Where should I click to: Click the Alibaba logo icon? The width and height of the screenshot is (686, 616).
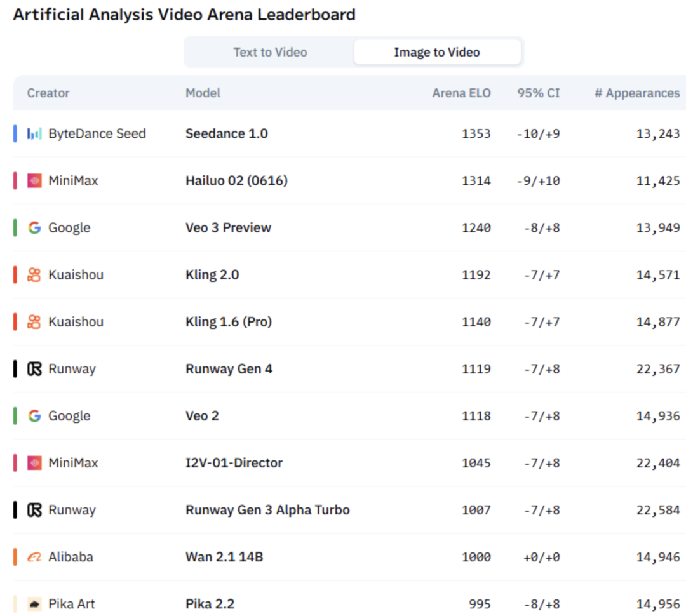(x=34, y=557)
